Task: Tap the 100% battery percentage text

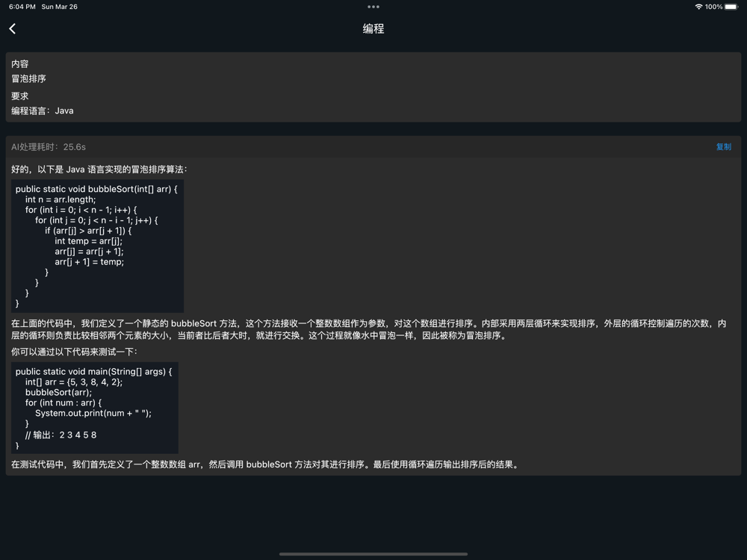Action: [x=713, y=7]
